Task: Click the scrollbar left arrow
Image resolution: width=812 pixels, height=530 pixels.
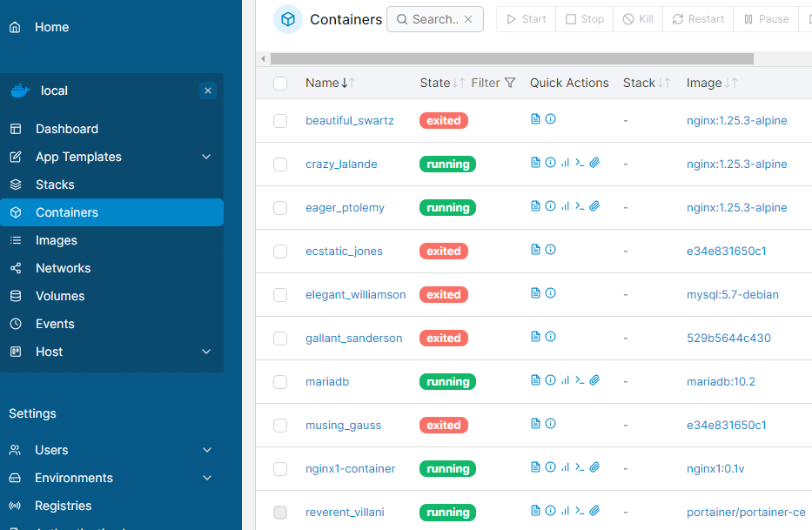Action: (x=263, y=58)
